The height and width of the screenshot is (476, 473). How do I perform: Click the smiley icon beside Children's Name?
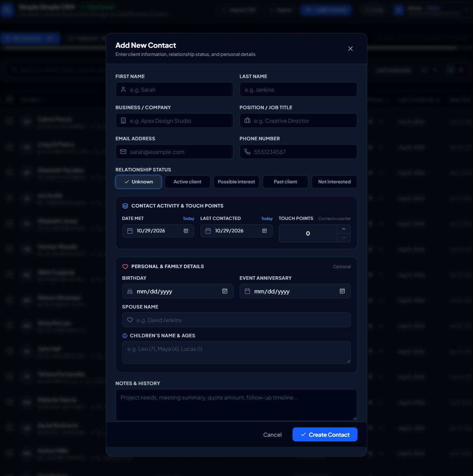[x=125, y=336]
